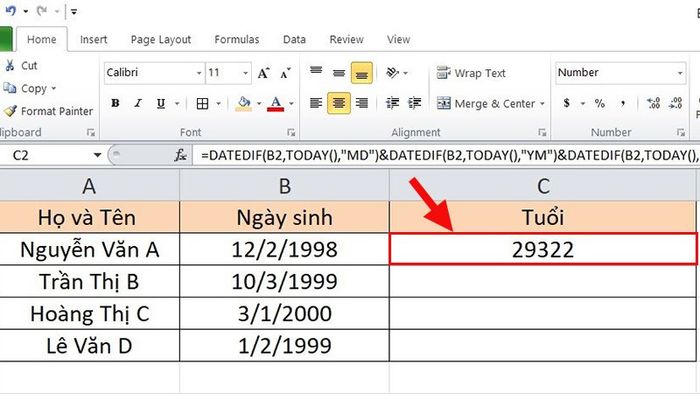
Task: Select the date cell 10/3/1999
Action: coord(284,281)
